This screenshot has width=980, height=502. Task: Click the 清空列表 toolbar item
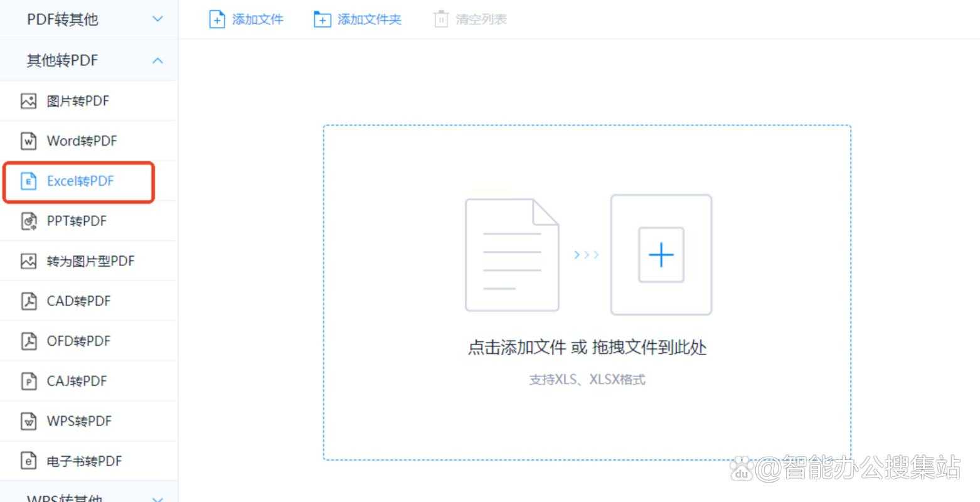pyautogui.click(x=469, y=19)
